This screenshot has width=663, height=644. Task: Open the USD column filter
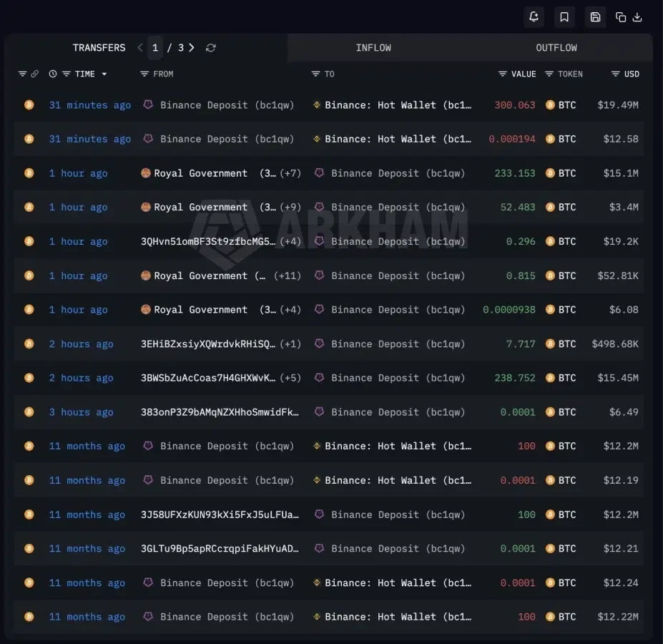click(616, 74)
